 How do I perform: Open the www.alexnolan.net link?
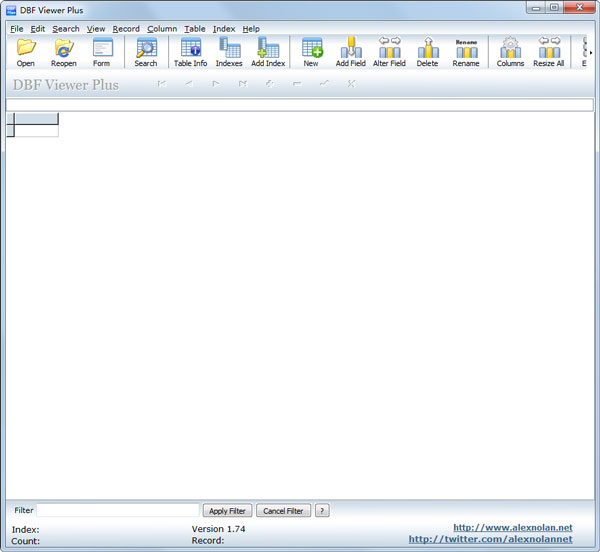[x=513, y=528]
